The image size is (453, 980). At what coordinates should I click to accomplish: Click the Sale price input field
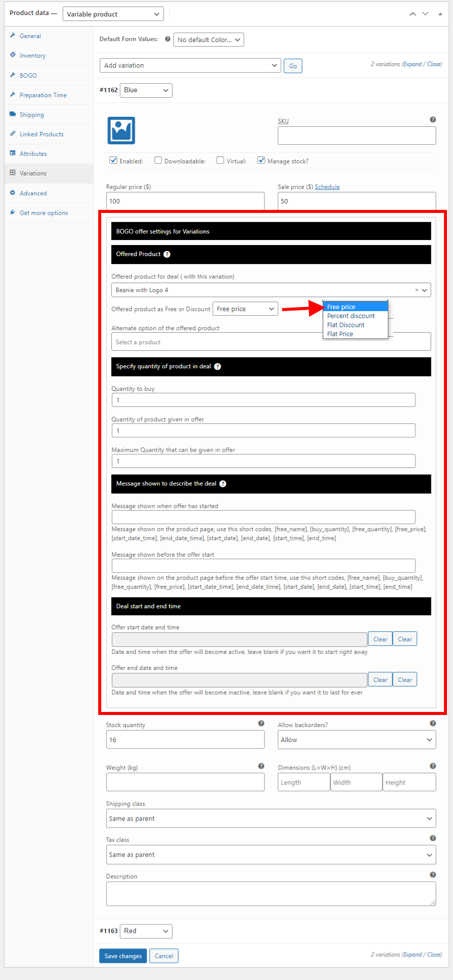click(357, 201)
